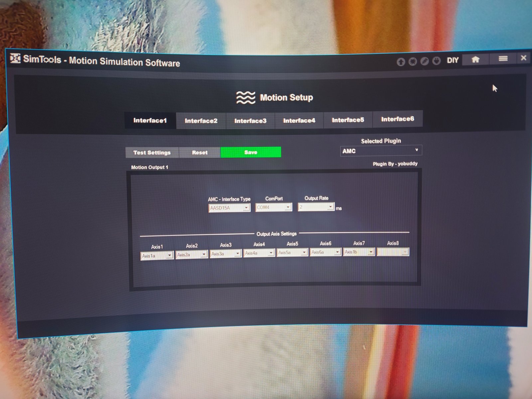Viewport: 532px width, 399px height.
Task: Expand the ComPort COM4 dropdown
Action: 274,207
